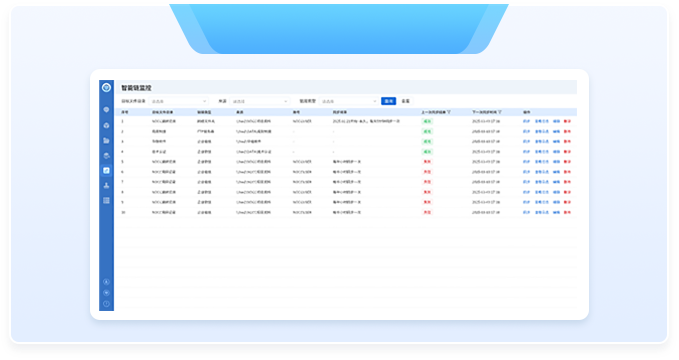The height and width of the screenshot is (360, 679).
Task: Click the blue query button
Action: [388, 101]
